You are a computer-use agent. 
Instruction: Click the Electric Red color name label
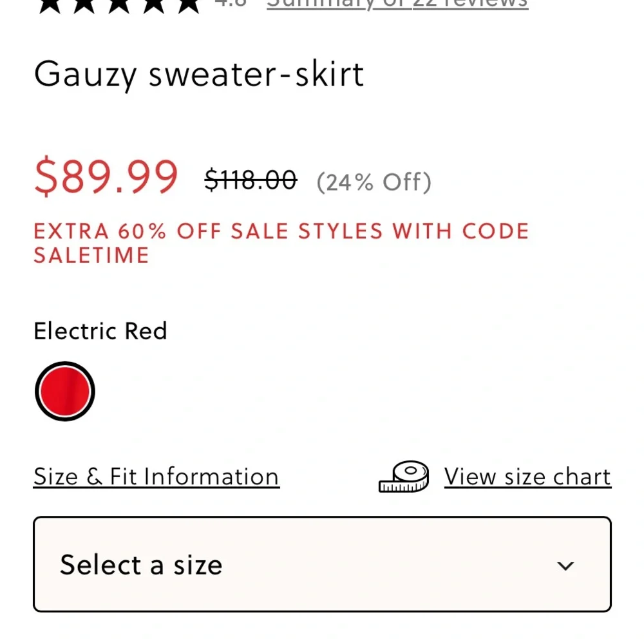(100, 331)
